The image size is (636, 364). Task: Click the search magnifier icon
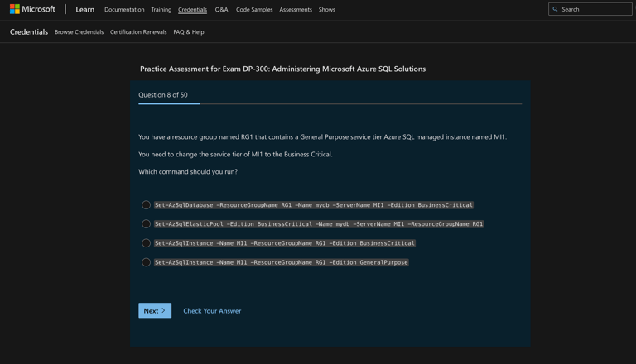pyautogui.click(x=556, y=9)
